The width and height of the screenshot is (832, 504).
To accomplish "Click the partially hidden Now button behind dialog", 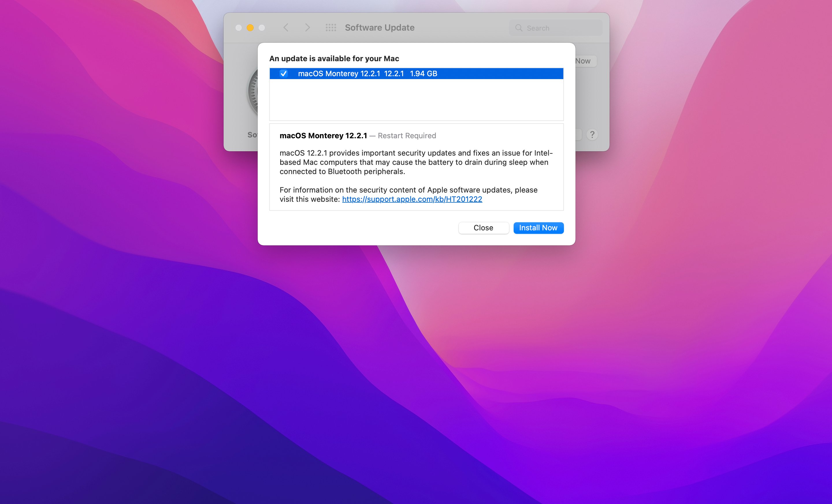I will click(x=586, y=61).
